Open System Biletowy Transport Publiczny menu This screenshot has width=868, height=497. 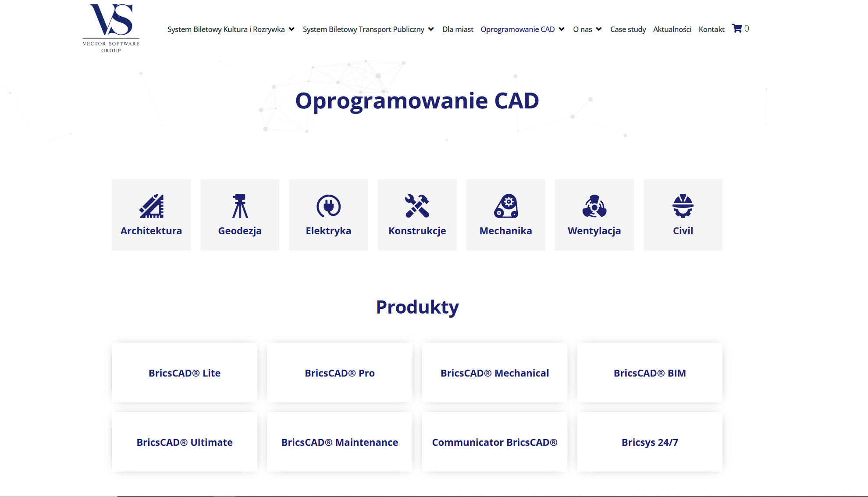363,29
